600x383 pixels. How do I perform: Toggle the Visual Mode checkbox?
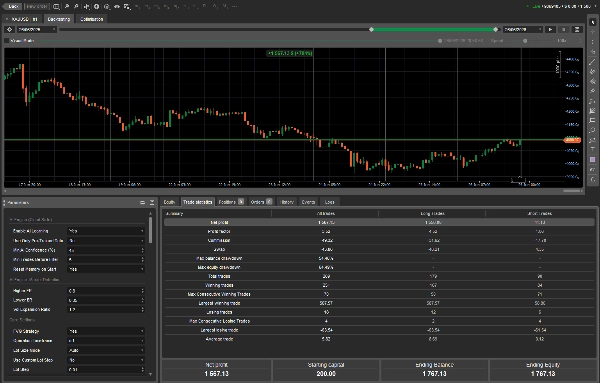(x=7, y=41)
